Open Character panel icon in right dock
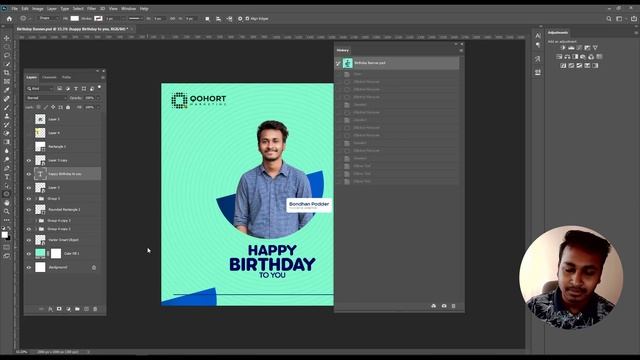 tap(538, 36)
